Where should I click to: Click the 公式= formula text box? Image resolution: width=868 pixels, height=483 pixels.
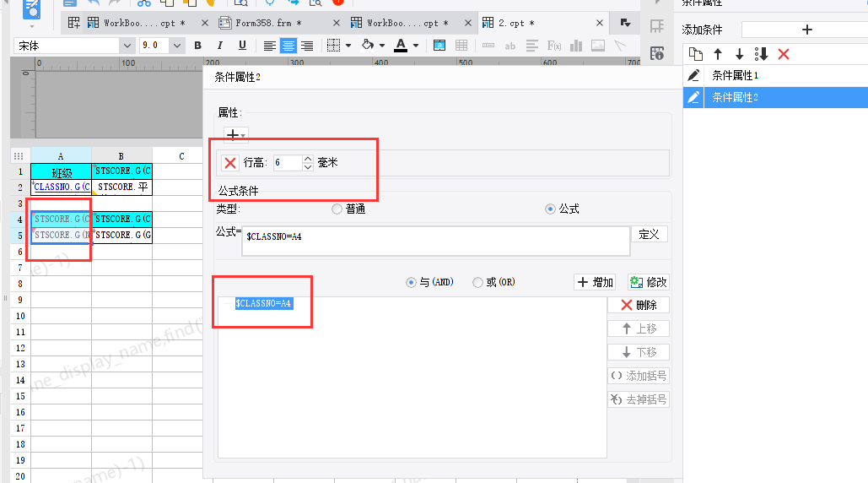[435, 241]
